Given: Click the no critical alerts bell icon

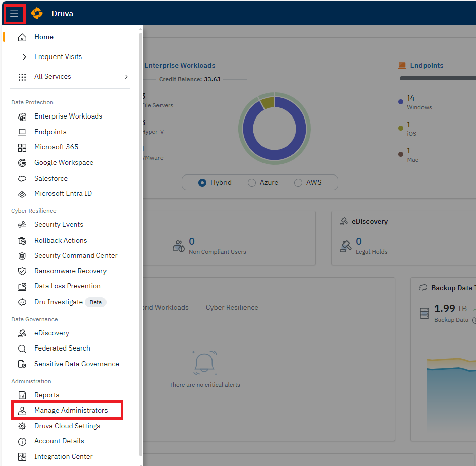Looking at the screenshot, I should point(204,363).
